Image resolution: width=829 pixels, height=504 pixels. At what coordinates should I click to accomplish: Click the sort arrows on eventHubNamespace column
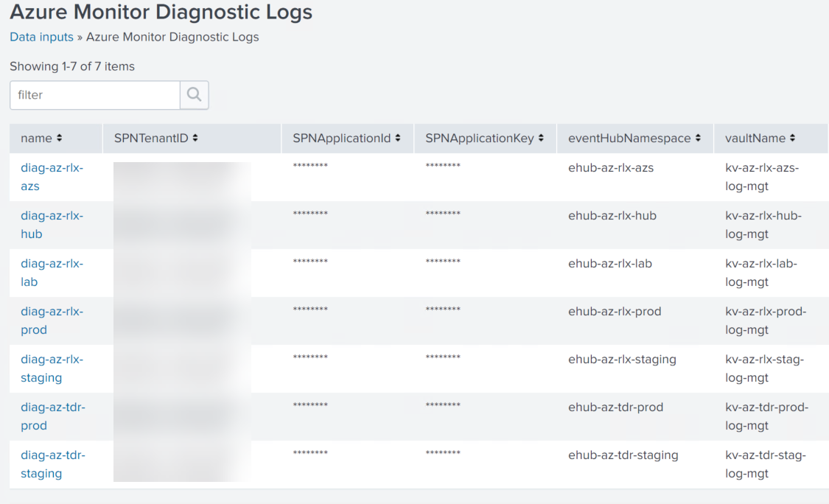(x=698, y=138)
